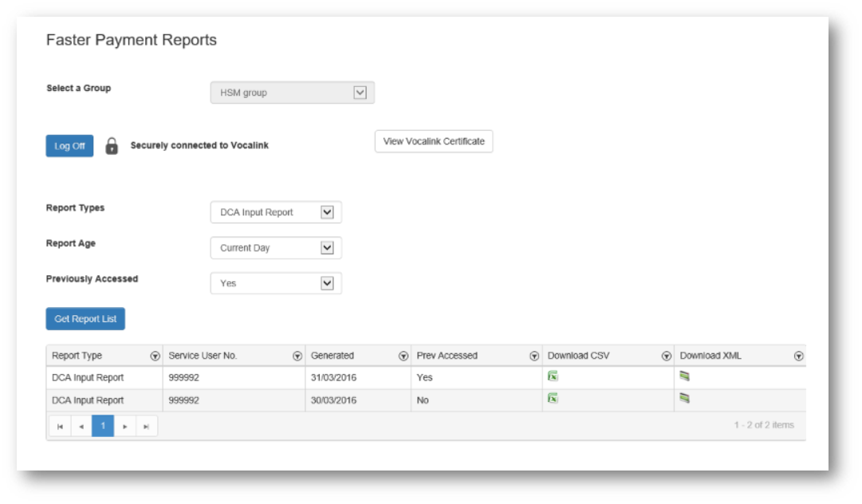
Task: Open filter menu on Prev Accessed column
Action: pyautogui.click(x=534, y=356)
